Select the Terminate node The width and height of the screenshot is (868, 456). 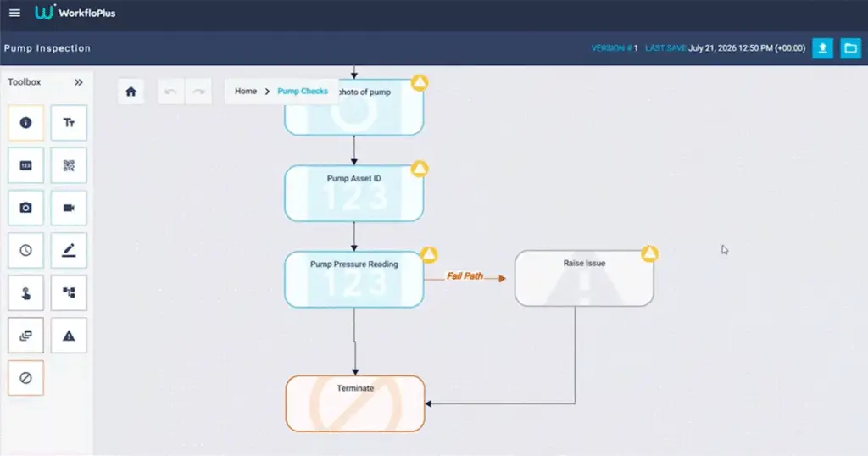pos(355,403)
